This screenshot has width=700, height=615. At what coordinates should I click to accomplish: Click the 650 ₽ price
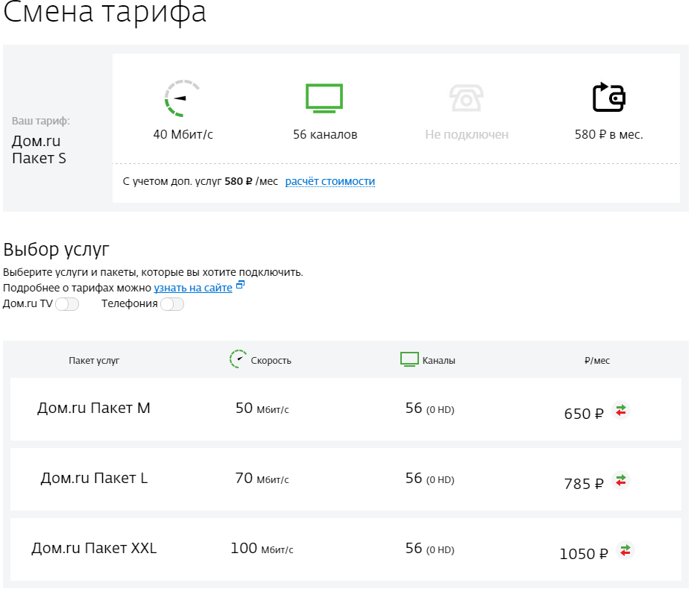coord(584,414)
